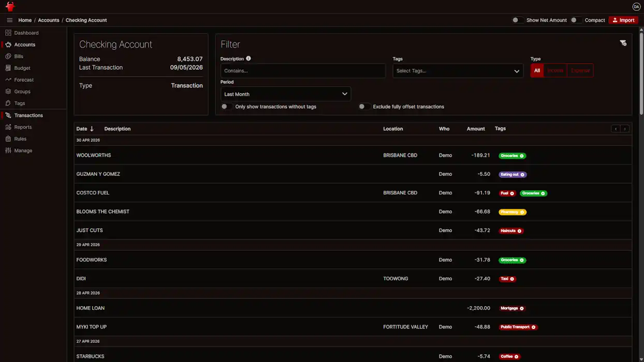Click the Who column header

[x=444, y=129]
